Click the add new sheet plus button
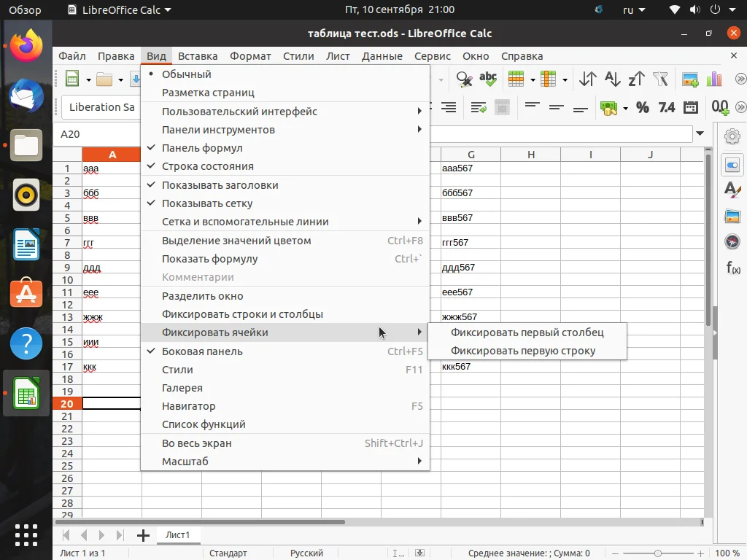The image size is (747, 560). (x=143, y=535)
